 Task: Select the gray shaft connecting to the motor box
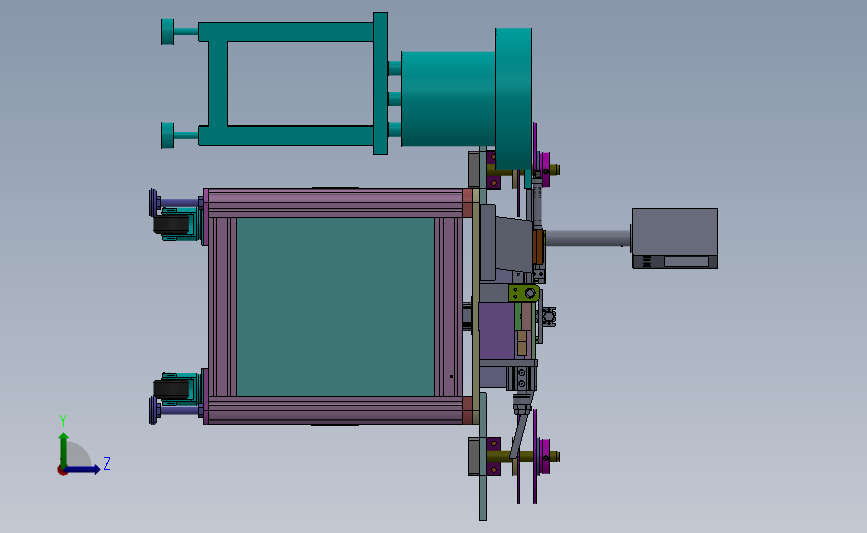[x=588, y=238]
